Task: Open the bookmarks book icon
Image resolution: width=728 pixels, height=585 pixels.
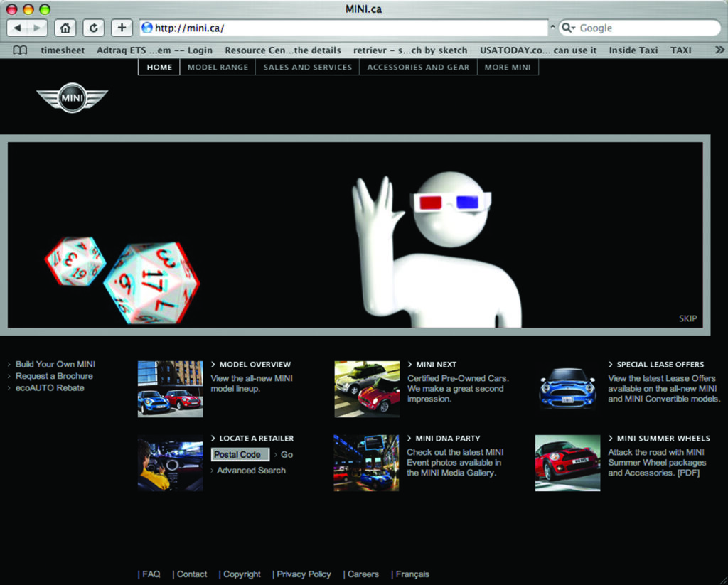Action: (x=19, y=50)
